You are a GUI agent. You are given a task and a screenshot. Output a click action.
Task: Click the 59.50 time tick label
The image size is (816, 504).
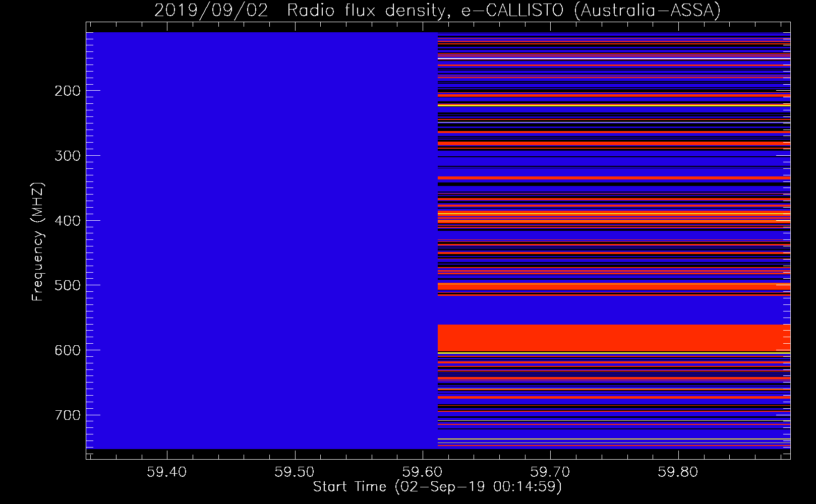pyautogui.click(x=295, y=472)
